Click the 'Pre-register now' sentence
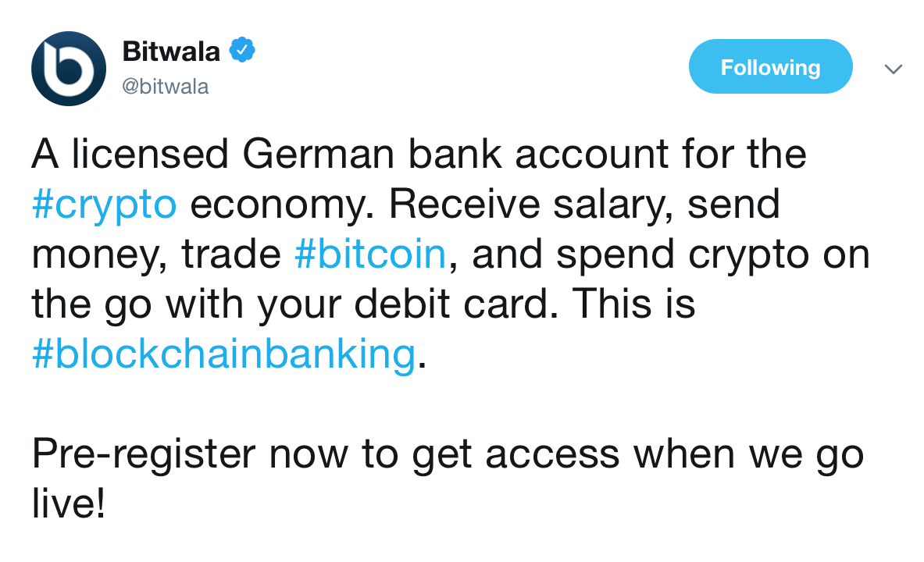The image size is (924, 562). pos(448,454)
